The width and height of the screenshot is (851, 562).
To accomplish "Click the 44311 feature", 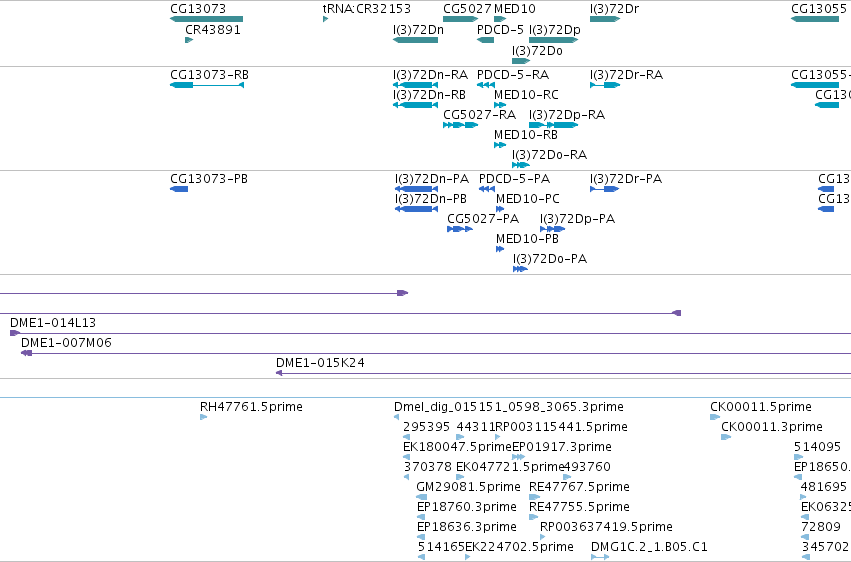I will click(x=460, y=437).
